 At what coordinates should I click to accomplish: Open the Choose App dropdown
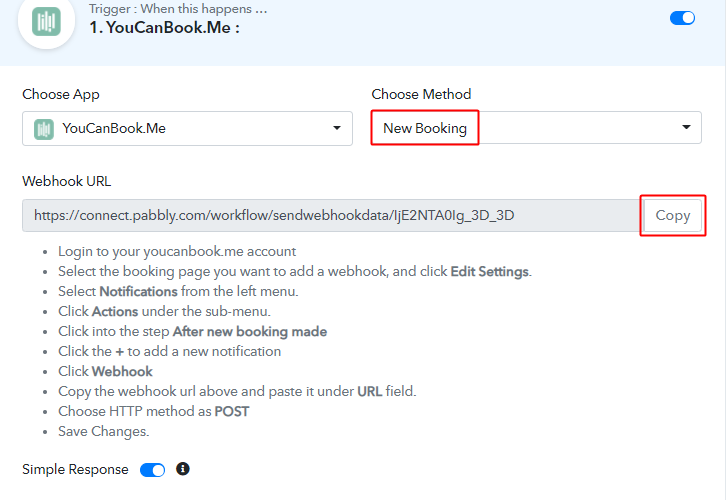tap(187, 128)
